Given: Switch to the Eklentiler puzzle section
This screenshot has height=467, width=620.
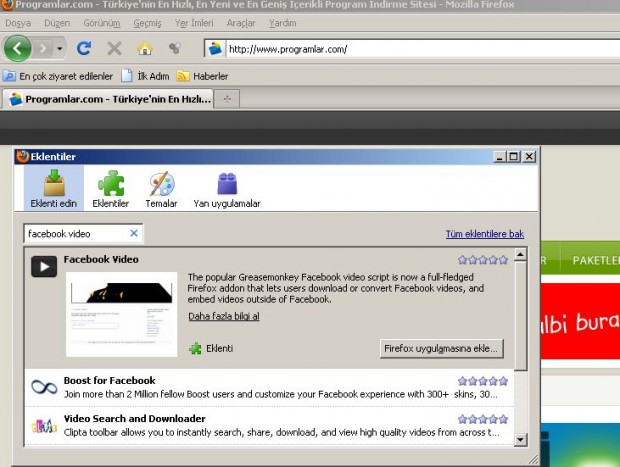Looking at the screenshot, I should tap(111, 188).
